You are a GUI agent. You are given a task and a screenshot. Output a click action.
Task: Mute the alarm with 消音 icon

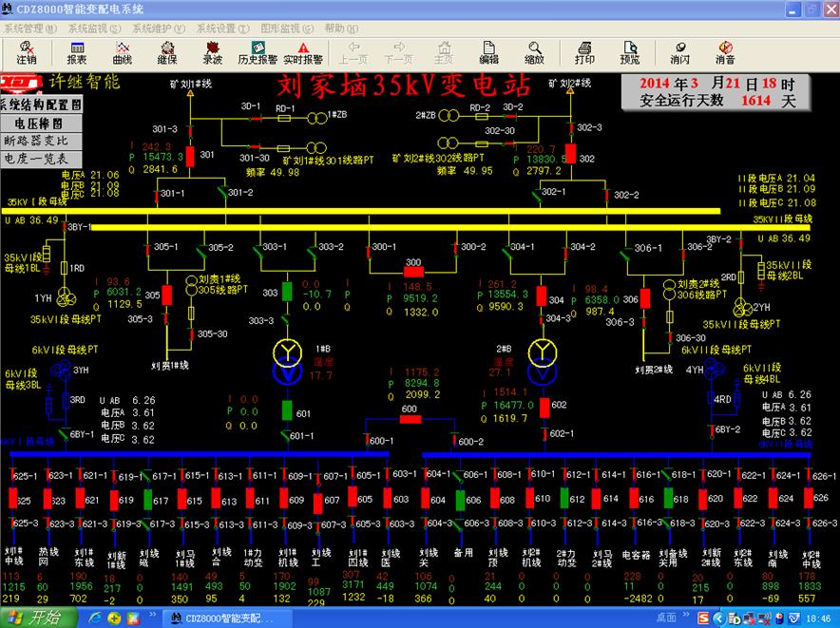[x=725, y=52]
